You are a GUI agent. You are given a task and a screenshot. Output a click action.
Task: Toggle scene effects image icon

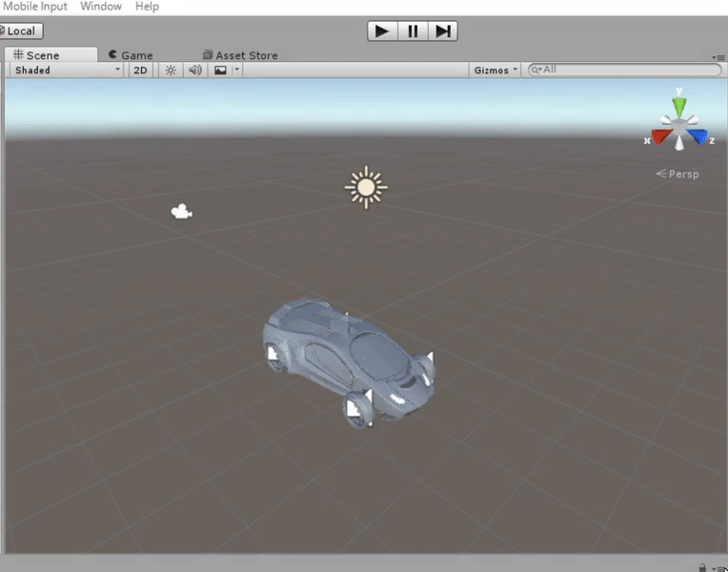220,71
